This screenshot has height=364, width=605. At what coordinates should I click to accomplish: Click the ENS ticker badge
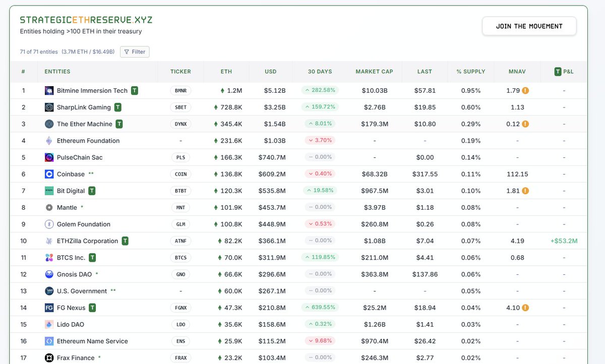point(180,341)
